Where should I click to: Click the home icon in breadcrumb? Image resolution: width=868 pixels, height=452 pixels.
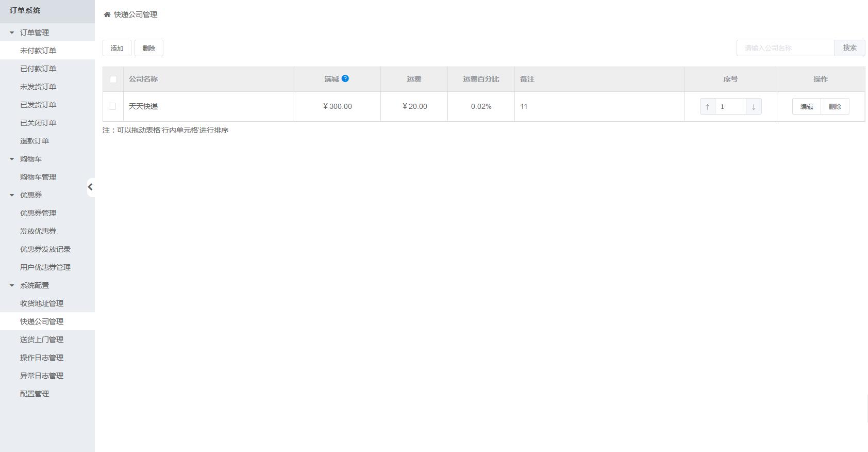pos(107,14)
